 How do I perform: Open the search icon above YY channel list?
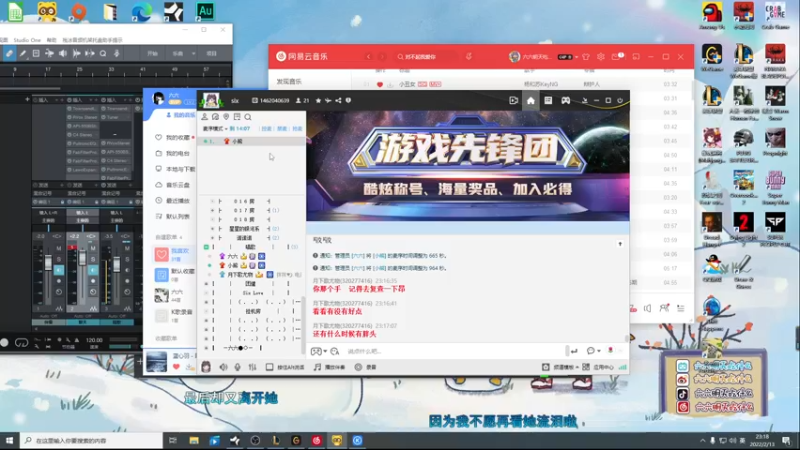pos(248,117)
